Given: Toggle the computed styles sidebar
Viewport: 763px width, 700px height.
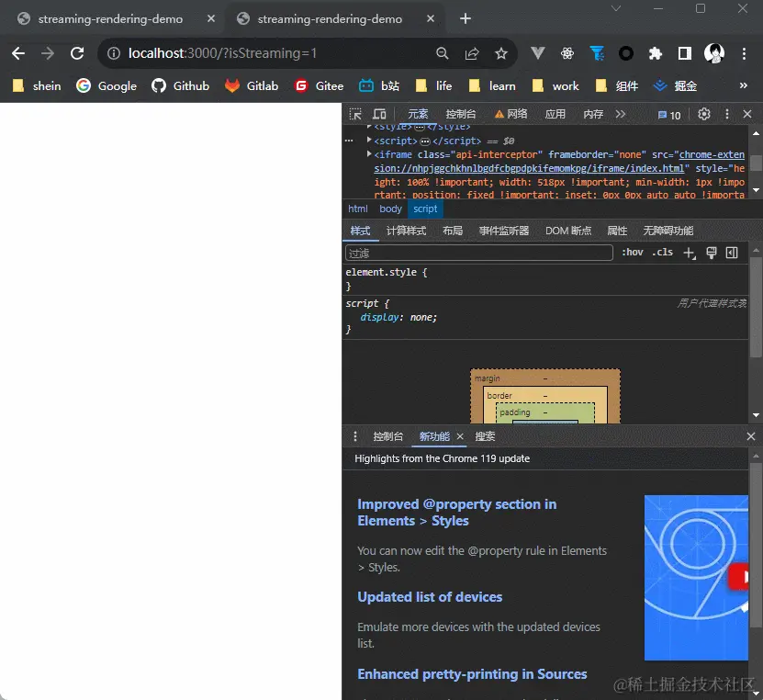Looking at the screenshot, I should pyautogui.click(x=732, y=253).
